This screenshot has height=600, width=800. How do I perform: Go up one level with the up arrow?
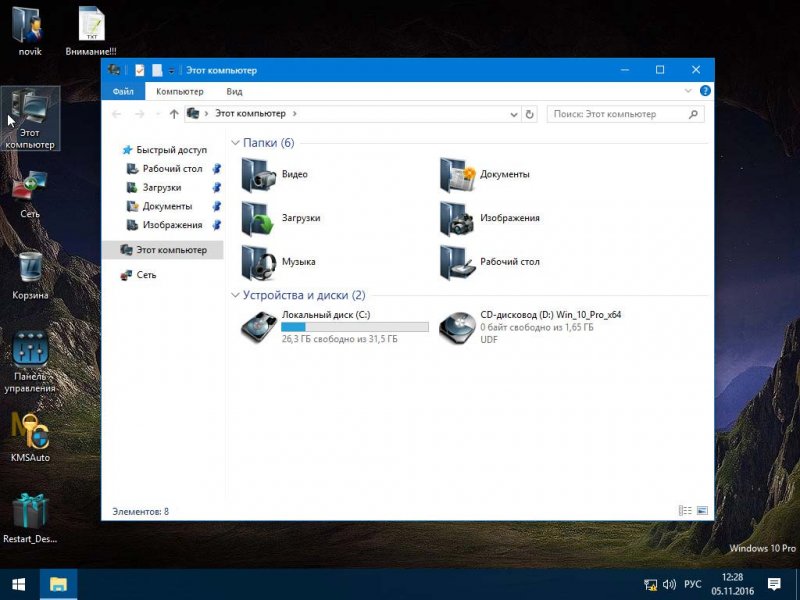pos(174,114)
